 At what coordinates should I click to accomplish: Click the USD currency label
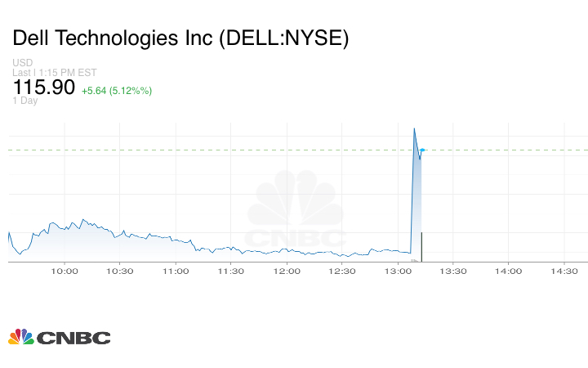[23, 63]
